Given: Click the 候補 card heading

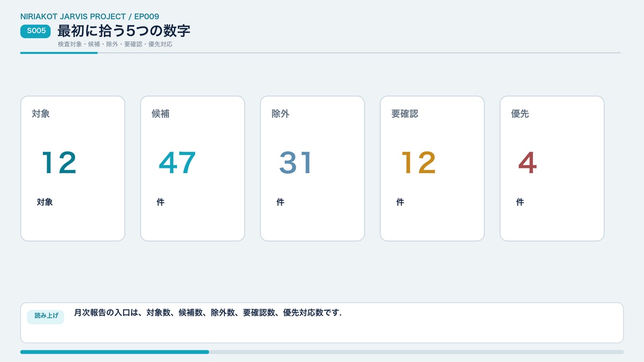Looking at the screenshot, I should pos(160,114).
